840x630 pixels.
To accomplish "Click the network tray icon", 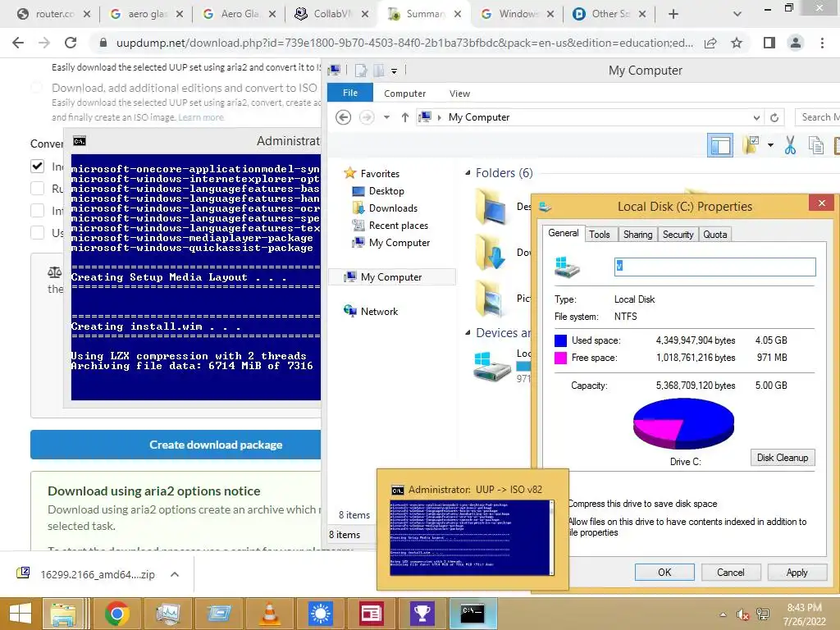I will click(x=763, y=614).
